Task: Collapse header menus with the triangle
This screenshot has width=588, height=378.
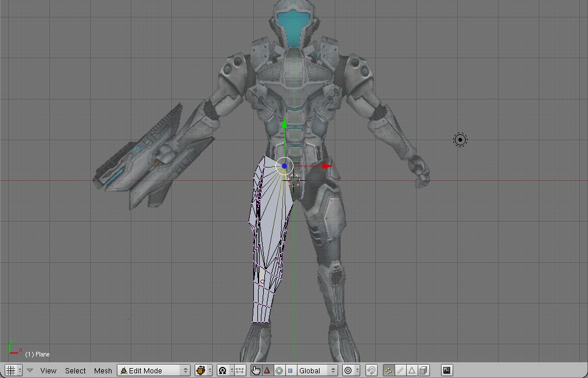Action: [30, 370]
